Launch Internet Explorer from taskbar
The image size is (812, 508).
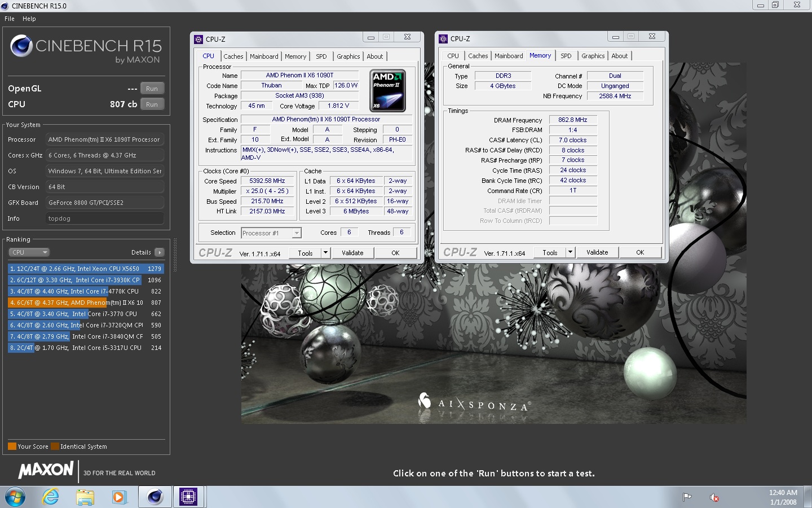pyautogui.click(x=51, y=497)
